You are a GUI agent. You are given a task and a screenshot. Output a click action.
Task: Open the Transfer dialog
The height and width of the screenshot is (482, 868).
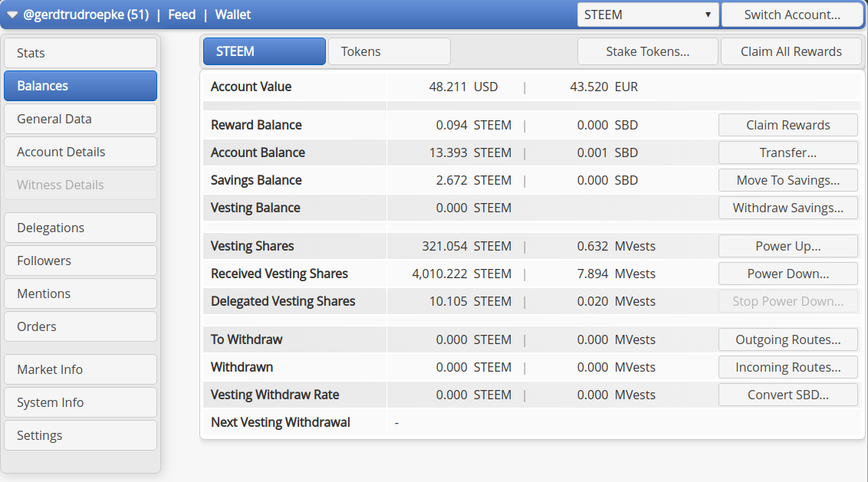coord(787,152)
